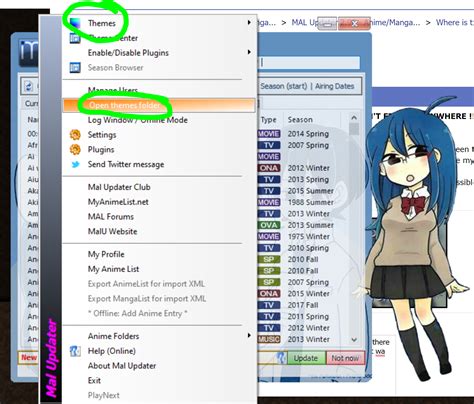This screenshot has height=404, width=474.
Task: Visit the MalU Website entry
Action: 112,231
